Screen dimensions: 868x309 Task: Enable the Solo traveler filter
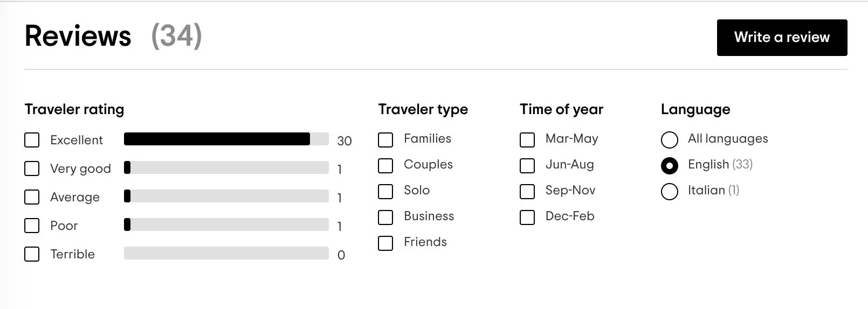click(385, 192)
